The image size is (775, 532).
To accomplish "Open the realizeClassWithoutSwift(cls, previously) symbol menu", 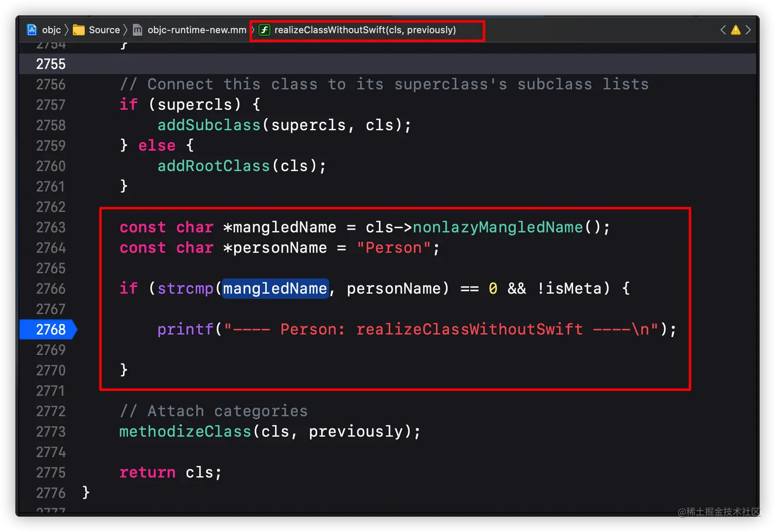I will tap(365, 30).
